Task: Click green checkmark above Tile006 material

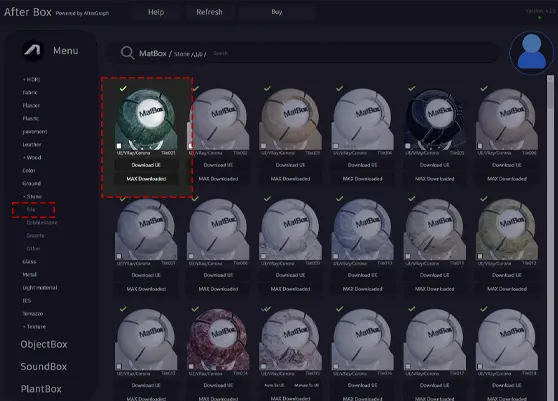Action: (x=484, y=88)
